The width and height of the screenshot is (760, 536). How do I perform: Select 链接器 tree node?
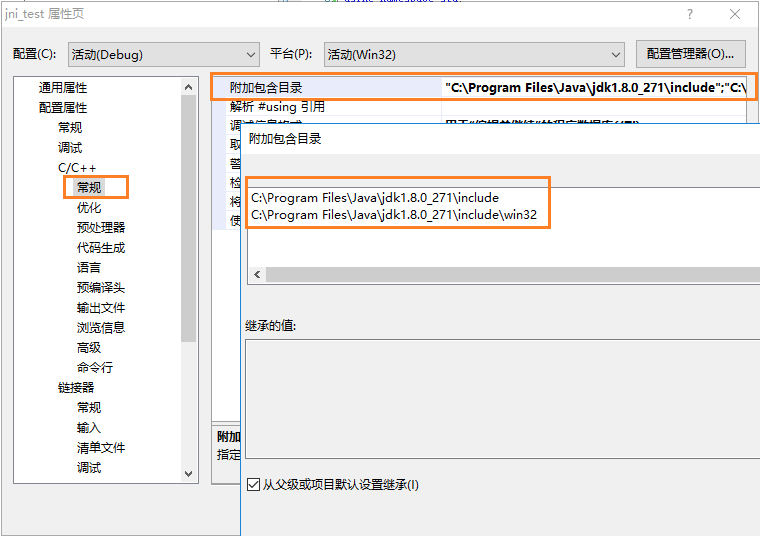[x=76, y=387]
